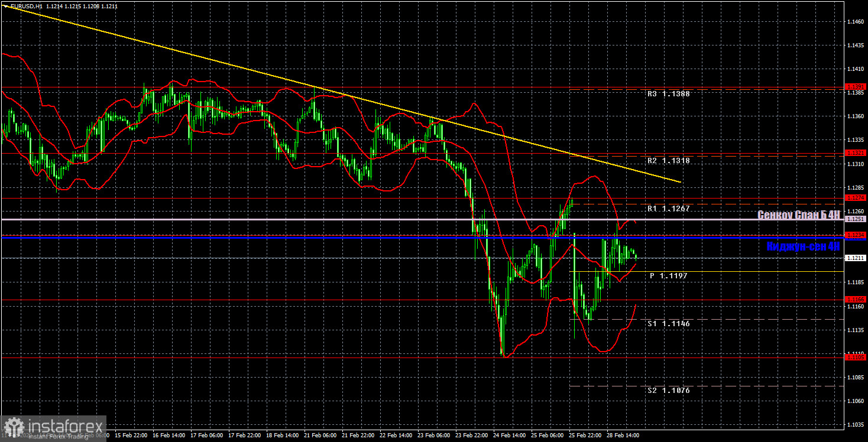Click 1.1410 on the price scale
Image resolution: width=868 pixels, height=442 pixels.
coord(856,69)
